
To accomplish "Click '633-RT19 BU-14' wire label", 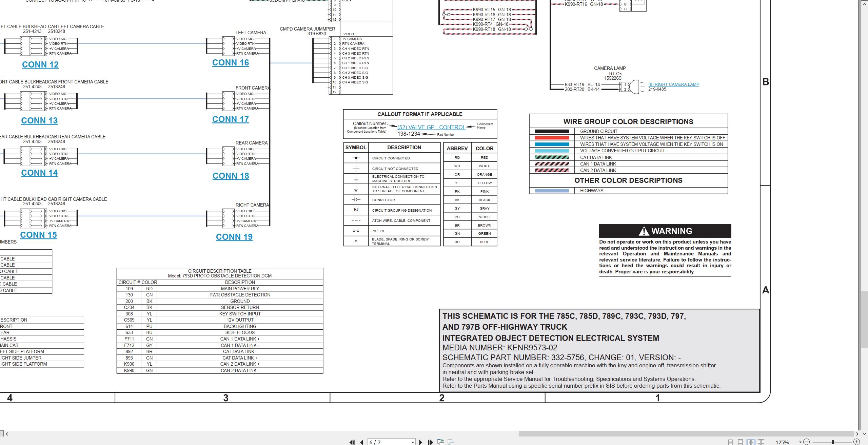I will (x=582, y=84).
